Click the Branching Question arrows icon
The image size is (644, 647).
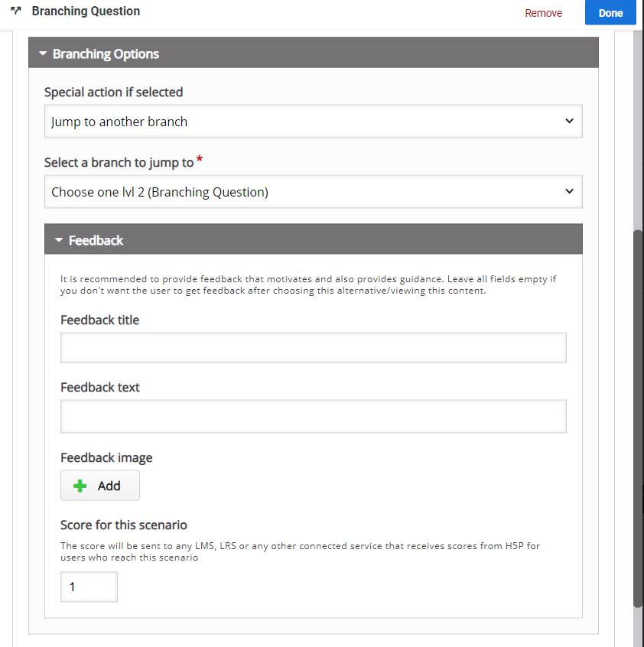15,11
